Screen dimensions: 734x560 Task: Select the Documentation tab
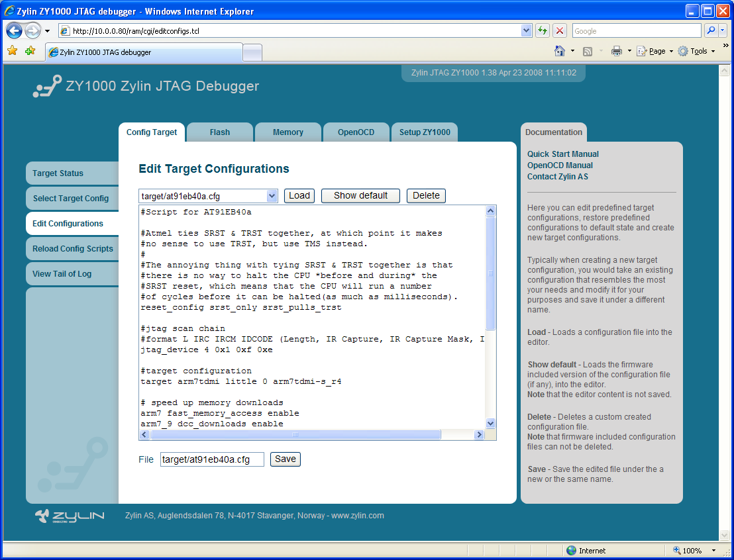pyautogui.click(x=553, y=132)
